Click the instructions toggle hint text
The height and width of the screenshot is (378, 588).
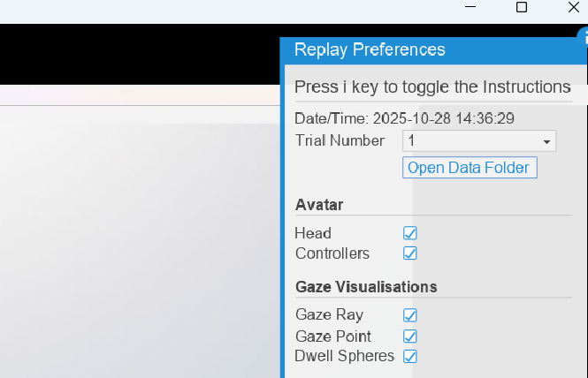(432, 87)
